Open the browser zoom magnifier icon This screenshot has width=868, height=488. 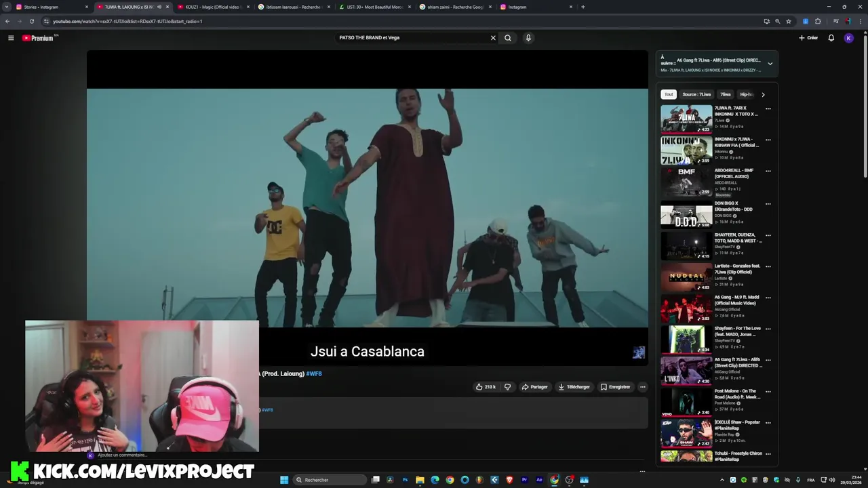(777, 21)
